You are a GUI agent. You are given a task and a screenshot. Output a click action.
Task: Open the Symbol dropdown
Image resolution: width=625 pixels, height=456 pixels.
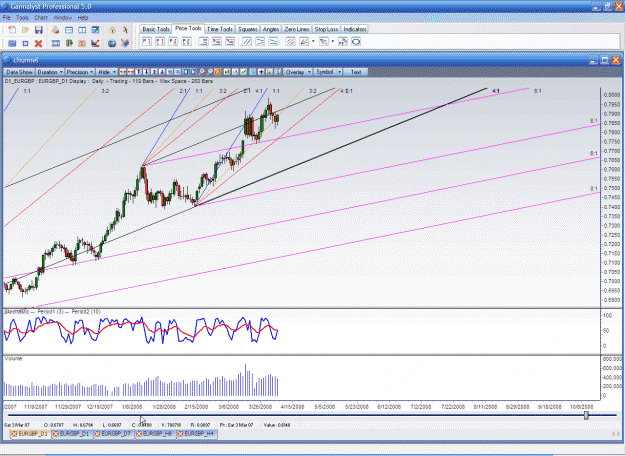tap(328, 72)
